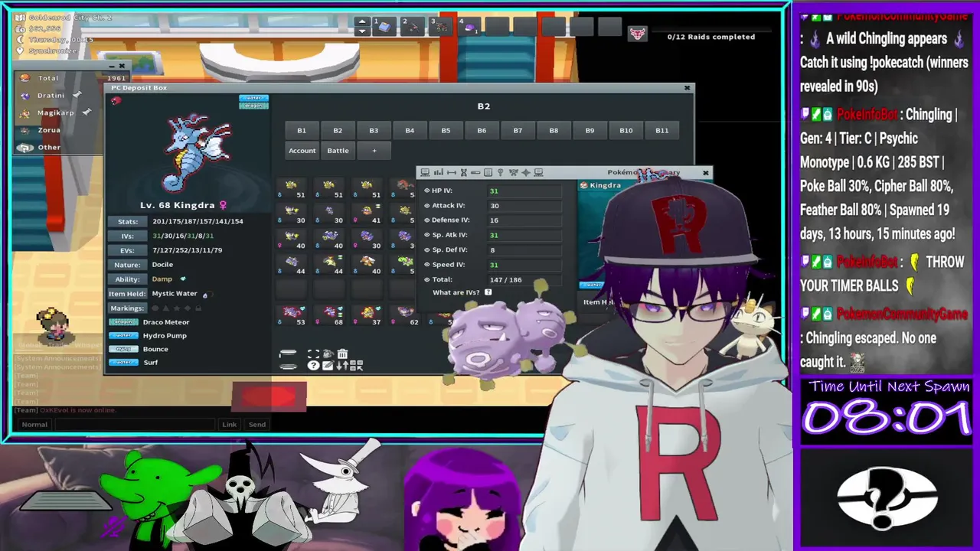The height and width of the screenshot is (551, 980).
Task: Click the Damp ability info icon
Action: [x=183, y=279]
